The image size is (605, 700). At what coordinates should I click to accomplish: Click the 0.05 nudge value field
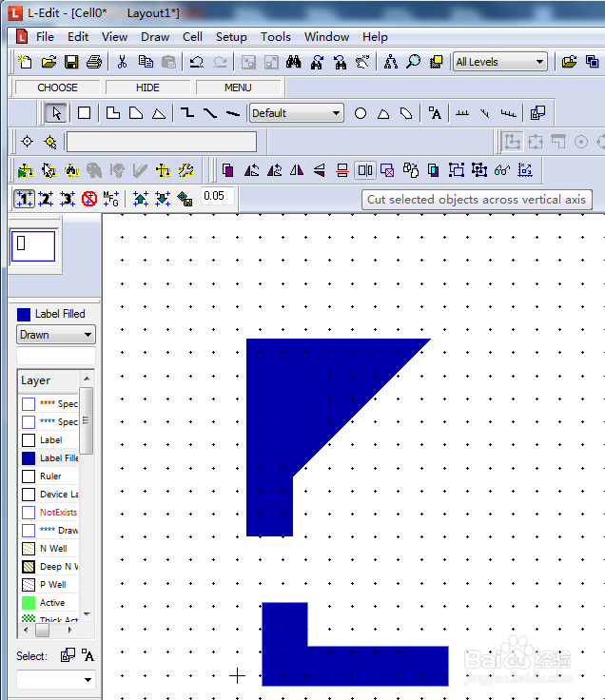pos(217,196)
